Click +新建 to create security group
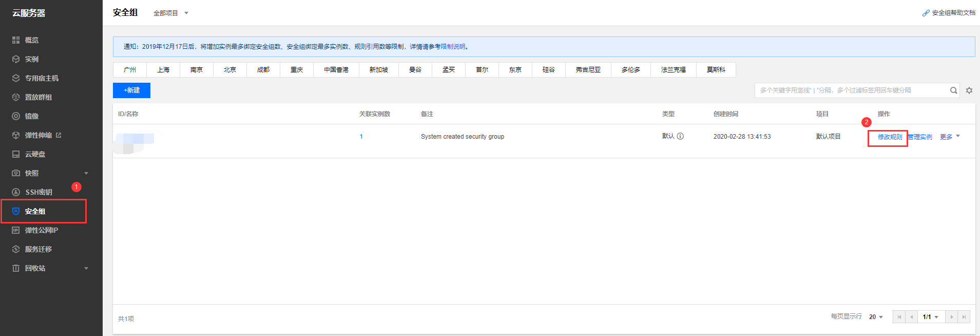The height and width of the screenshot is (336, 980). click(131, 90)
